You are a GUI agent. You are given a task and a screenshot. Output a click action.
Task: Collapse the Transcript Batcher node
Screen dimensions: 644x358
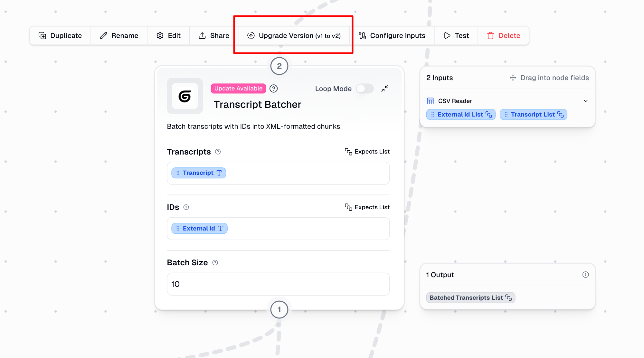385,89
